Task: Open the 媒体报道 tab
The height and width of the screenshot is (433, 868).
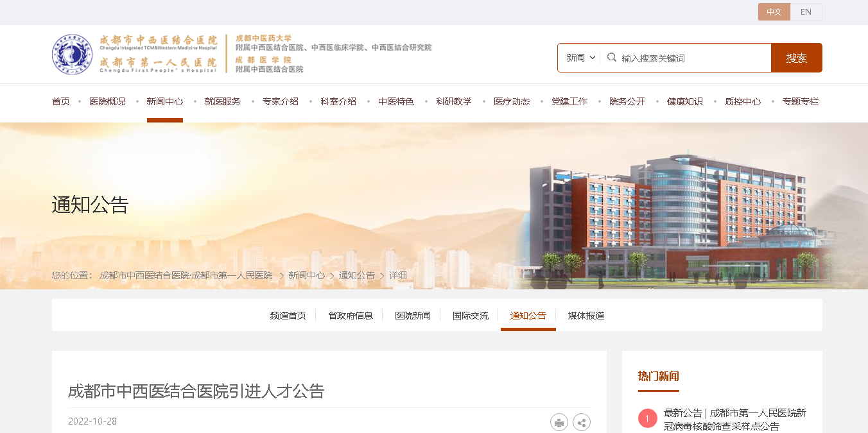Action: click(x=586, y=316)
